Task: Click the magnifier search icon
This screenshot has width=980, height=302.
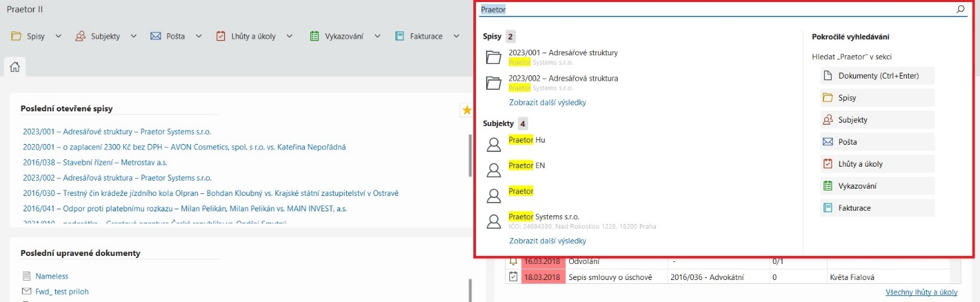Action: (x=960, y=9)
